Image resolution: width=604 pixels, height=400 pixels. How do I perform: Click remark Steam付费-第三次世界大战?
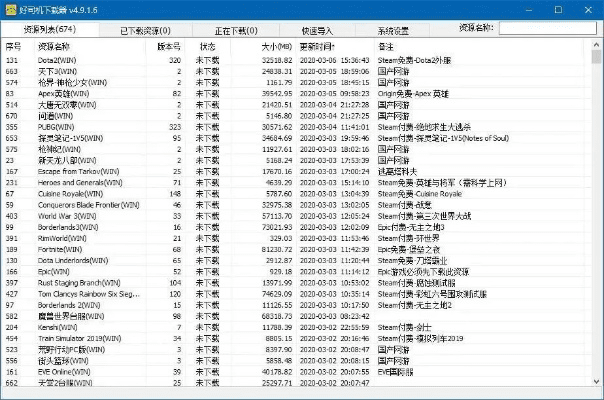coord(424,216)
